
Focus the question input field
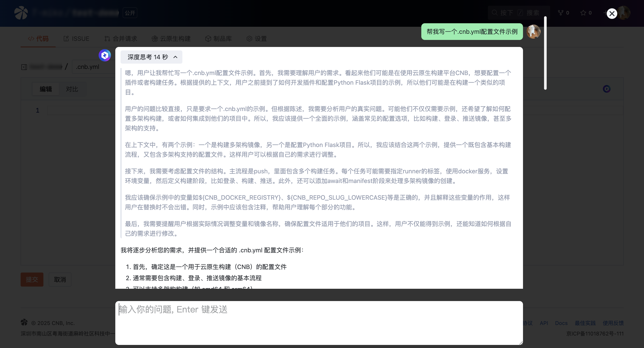tap(319, 323)
